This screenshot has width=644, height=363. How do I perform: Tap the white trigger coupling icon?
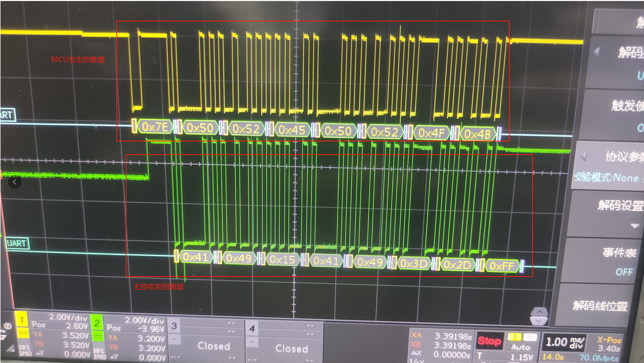pyautogui.click(x=530, y=337)
